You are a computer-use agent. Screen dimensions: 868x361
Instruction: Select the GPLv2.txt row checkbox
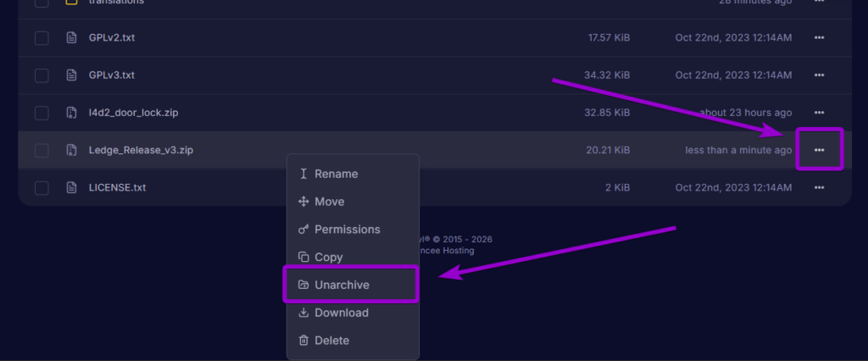tap(42, 37)
